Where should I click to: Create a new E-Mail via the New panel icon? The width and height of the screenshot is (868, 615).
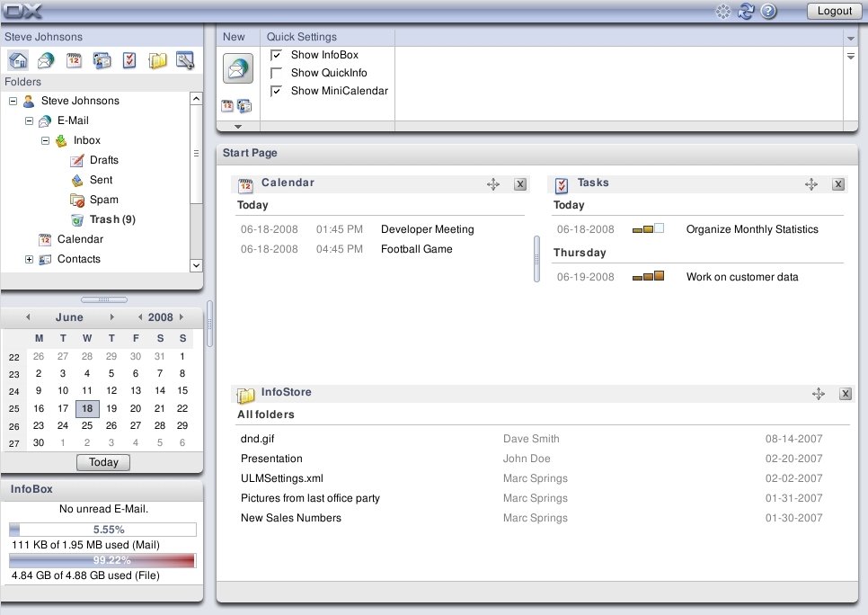pos(237,67)
